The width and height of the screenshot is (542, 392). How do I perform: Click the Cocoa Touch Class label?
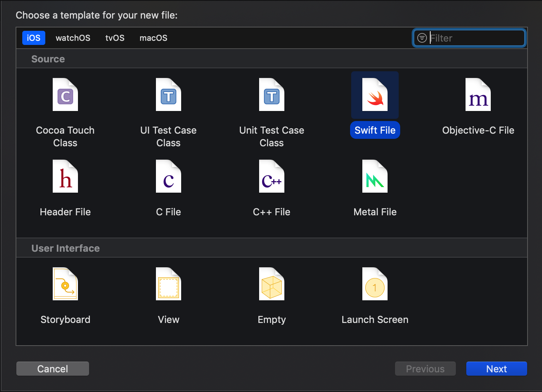pyautogui.click(x=65, y=137)
